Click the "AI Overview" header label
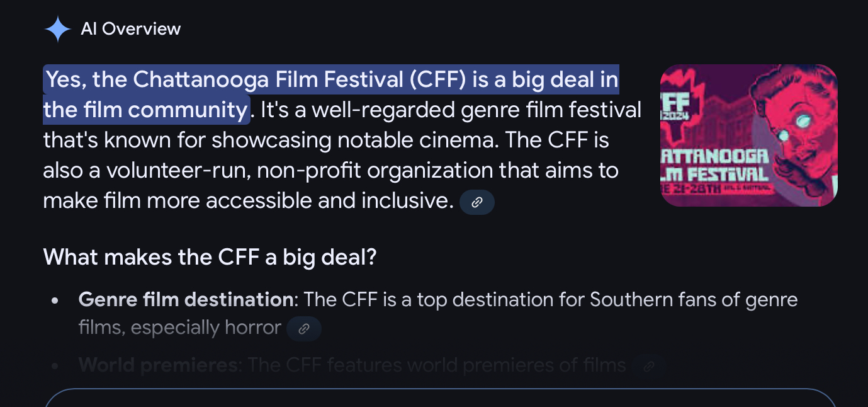This screenshot has width=868, height=407. [x=131, y=29]
